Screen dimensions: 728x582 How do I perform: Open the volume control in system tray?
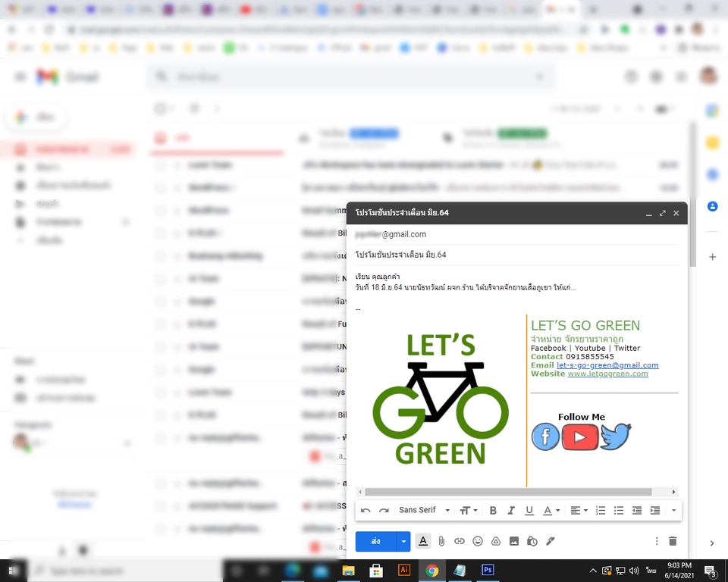click(634, 571)
